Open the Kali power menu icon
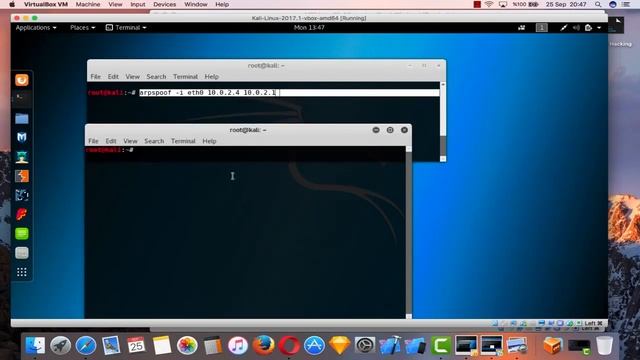 click(588, 28)
